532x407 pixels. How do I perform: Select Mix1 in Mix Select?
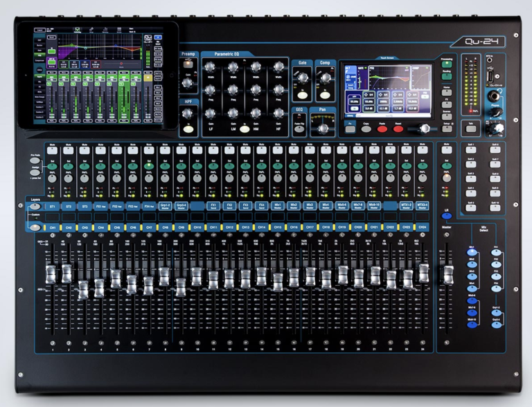472,253
